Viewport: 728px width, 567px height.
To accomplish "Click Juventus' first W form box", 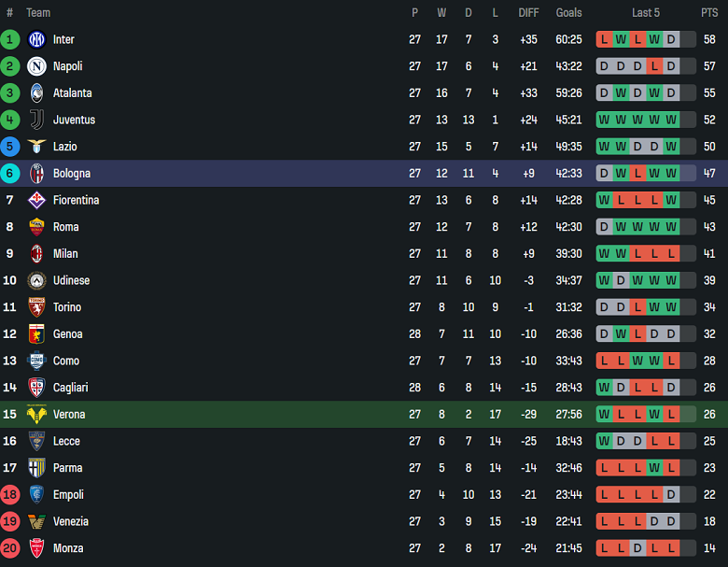I will click(605, 120).
